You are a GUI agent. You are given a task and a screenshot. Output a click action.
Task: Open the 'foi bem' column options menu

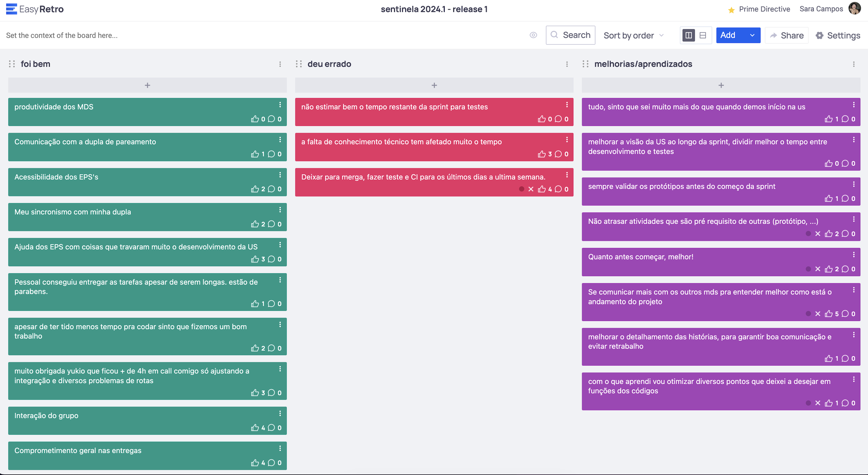point(280,64)
